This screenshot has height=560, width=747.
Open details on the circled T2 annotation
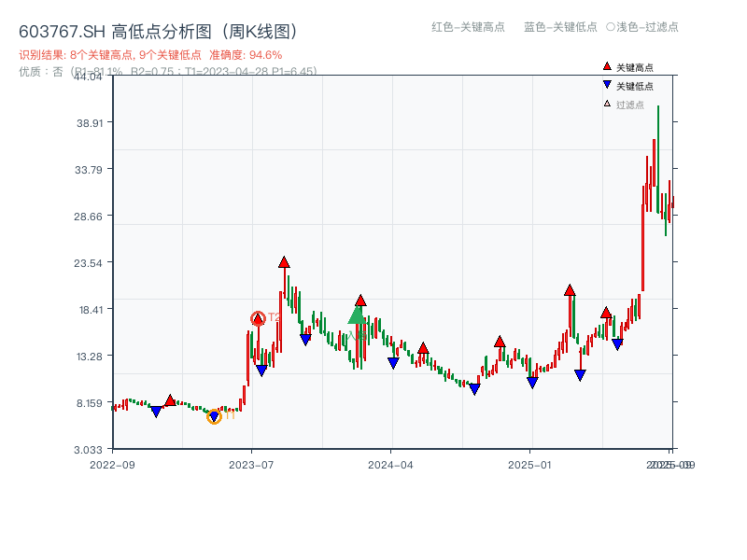pyautogui.click(x=258, y=318)
